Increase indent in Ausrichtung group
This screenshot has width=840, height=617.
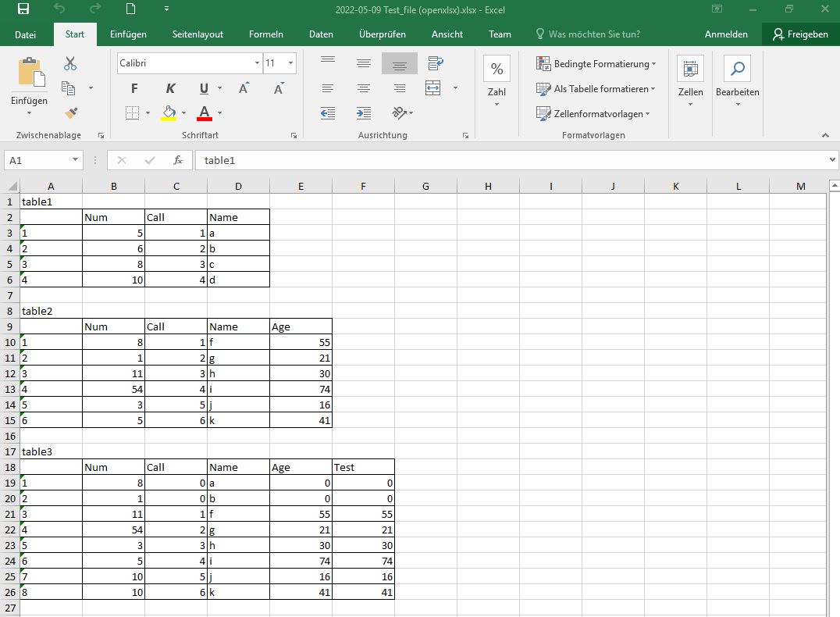coord(364,113)
